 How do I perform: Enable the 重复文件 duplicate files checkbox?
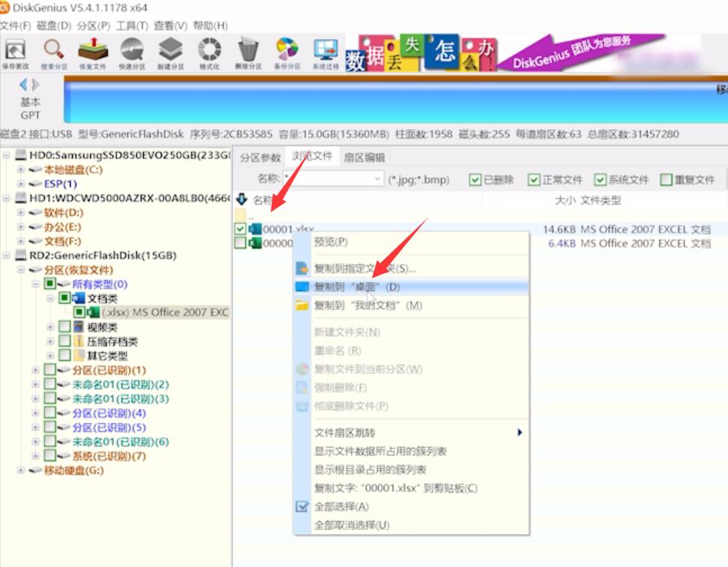pos(666,180)
